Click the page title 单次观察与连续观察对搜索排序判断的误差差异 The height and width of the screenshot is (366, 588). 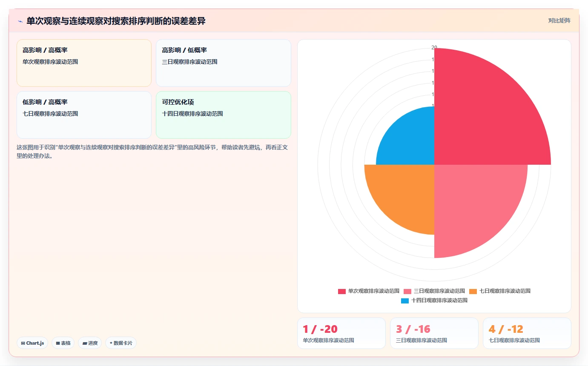tap(116, 21)
